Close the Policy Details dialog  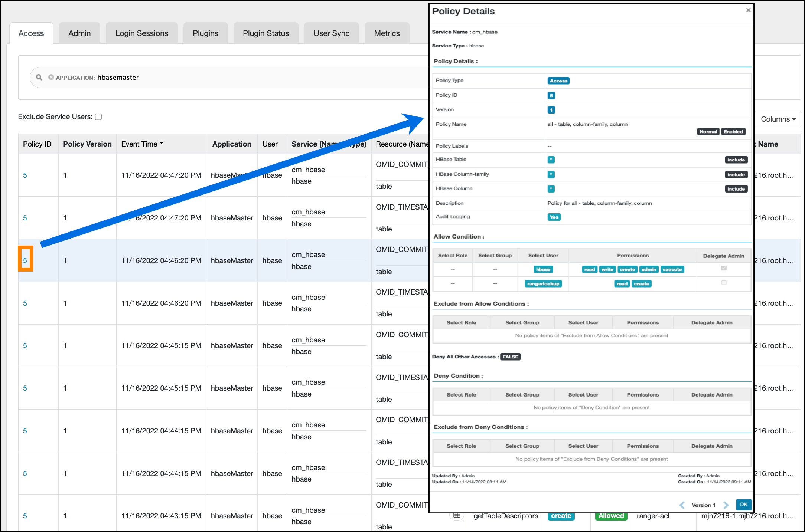pyautogui.click(x=748, y=10)
